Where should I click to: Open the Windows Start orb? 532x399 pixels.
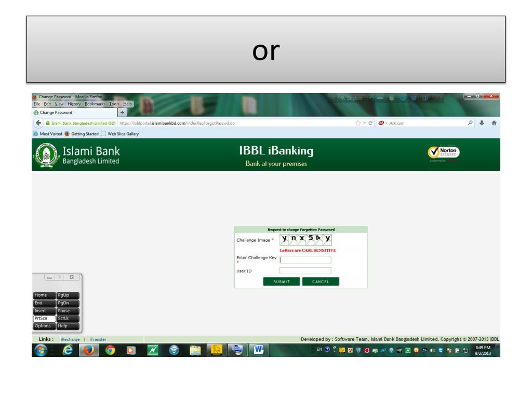41,350
